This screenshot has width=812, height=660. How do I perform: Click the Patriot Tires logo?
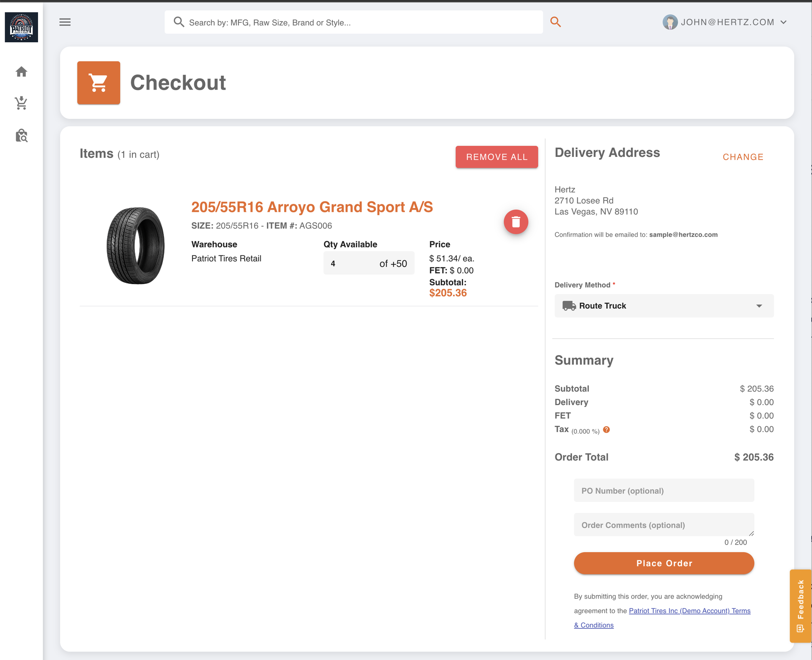coord(21,27)
